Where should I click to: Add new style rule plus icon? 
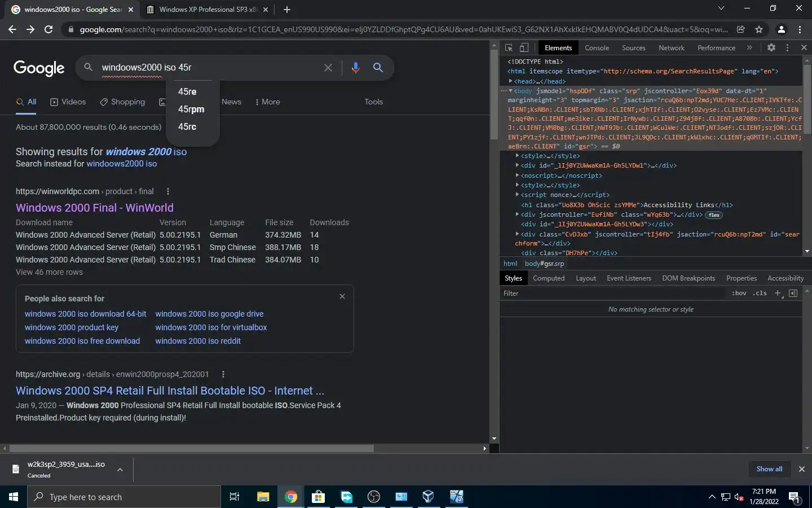(x=778, y=293)
